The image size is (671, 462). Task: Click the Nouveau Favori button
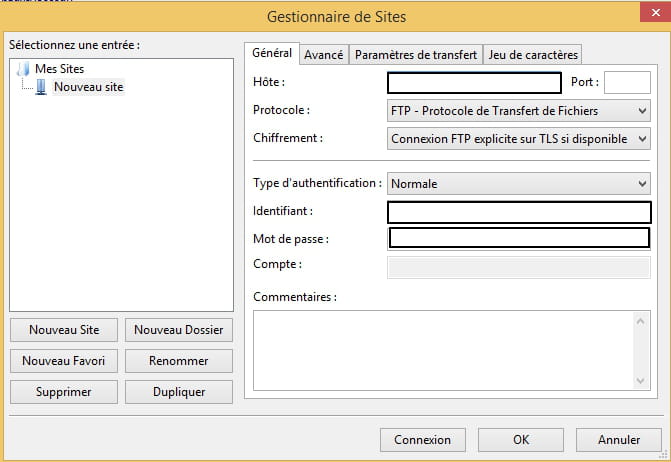64,361
